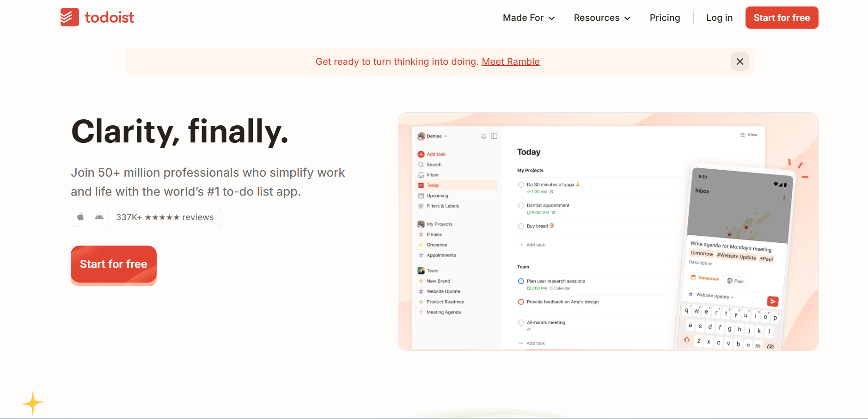Screen dimensions: 868x419
Task: Open the View options in the preview
Action: point(748,135)
